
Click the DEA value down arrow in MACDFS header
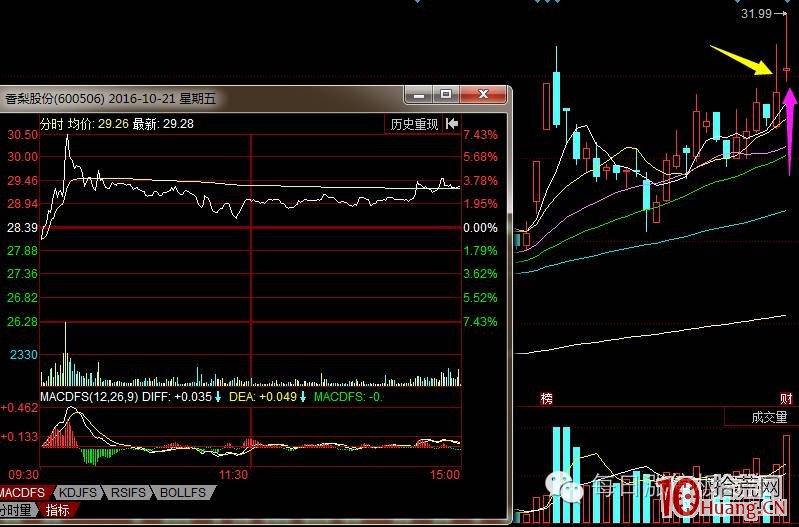303,397
